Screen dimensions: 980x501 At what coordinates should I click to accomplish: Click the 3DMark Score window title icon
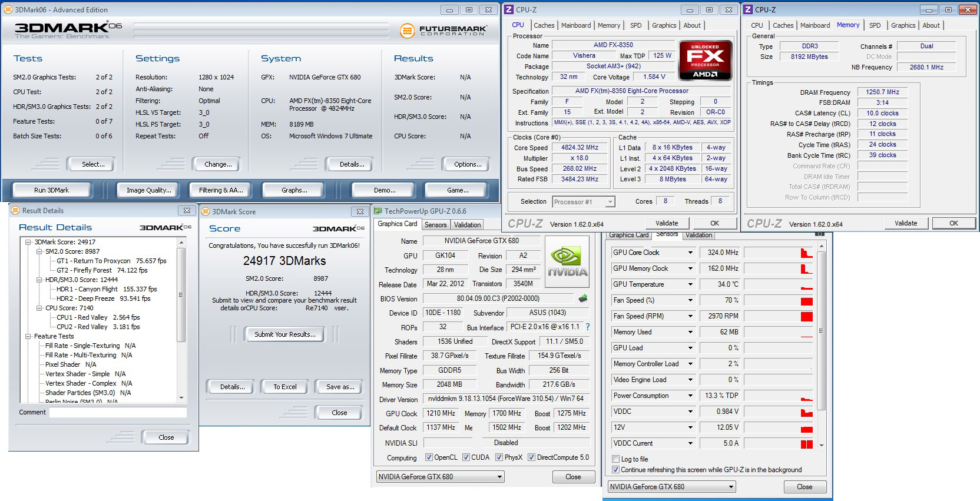tap(206, 211)
